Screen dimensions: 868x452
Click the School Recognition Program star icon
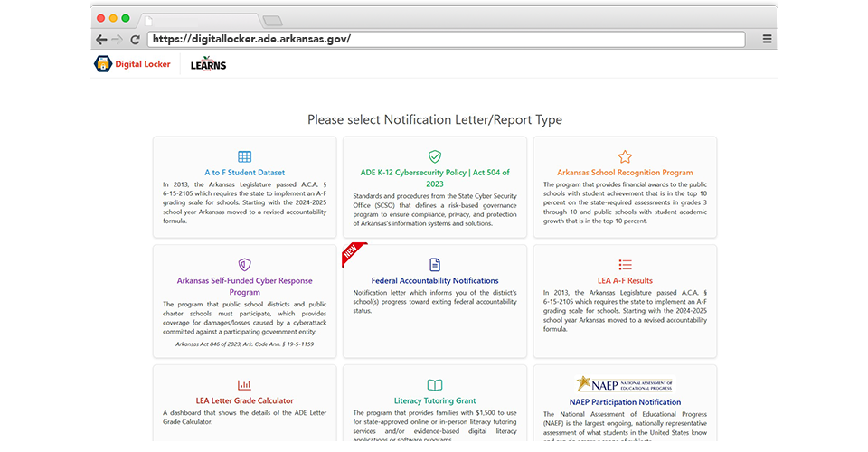point(625,157)
